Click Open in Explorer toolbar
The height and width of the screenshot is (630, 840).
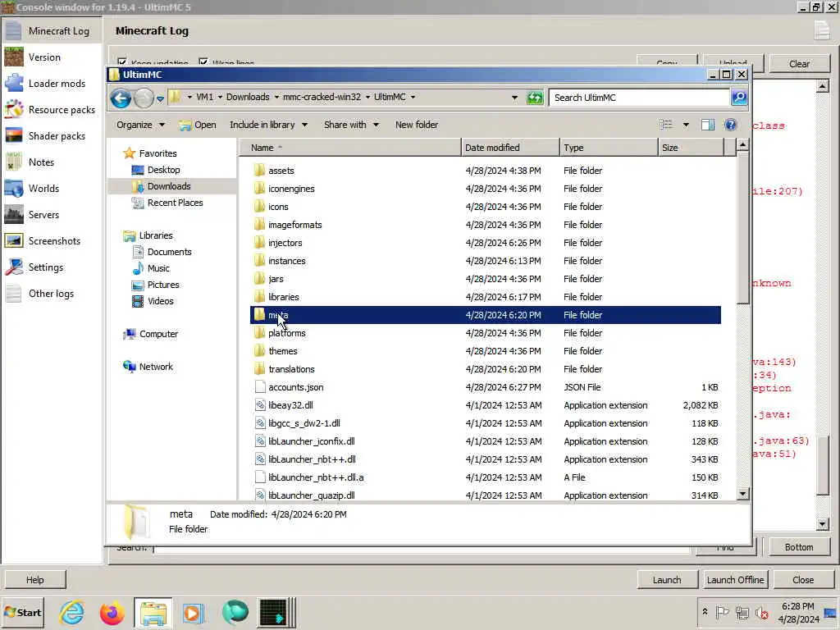tap(198, 125)
